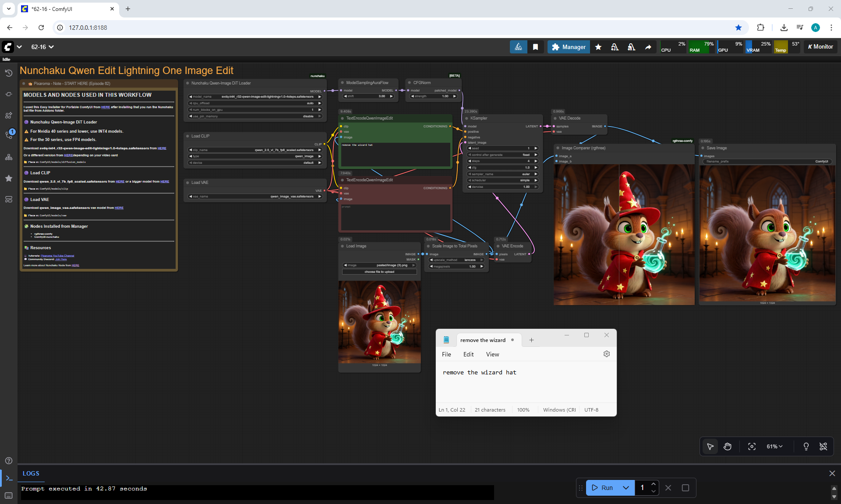
Task: Open Notepad Edit menu
Action: pyautogui.click(x=468, y=354)
